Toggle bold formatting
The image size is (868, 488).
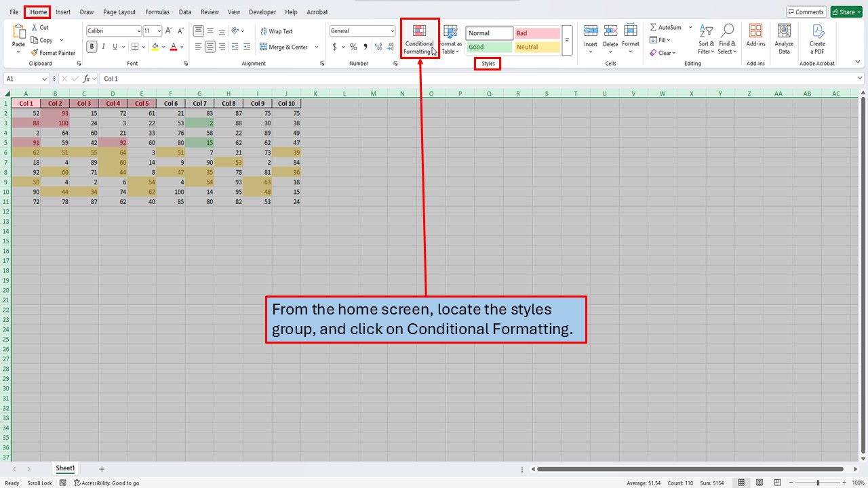[x=92, y=46]
